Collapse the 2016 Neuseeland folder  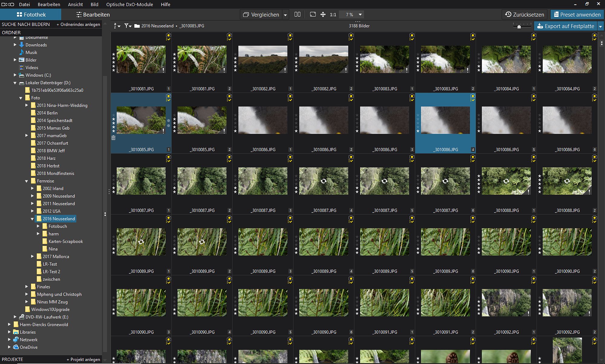click(32, 219)
